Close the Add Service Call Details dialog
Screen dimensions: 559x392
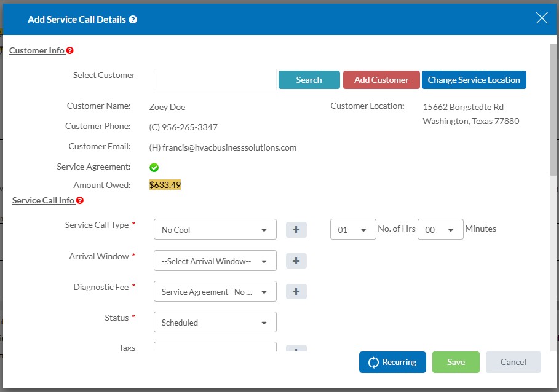click(542, 18)
